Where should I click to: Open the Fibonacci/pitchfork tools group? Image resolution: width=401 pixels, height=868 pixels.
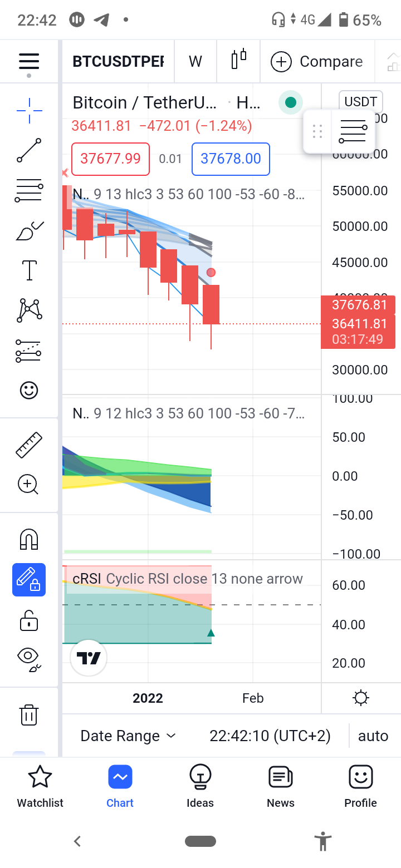pos(29,191)
